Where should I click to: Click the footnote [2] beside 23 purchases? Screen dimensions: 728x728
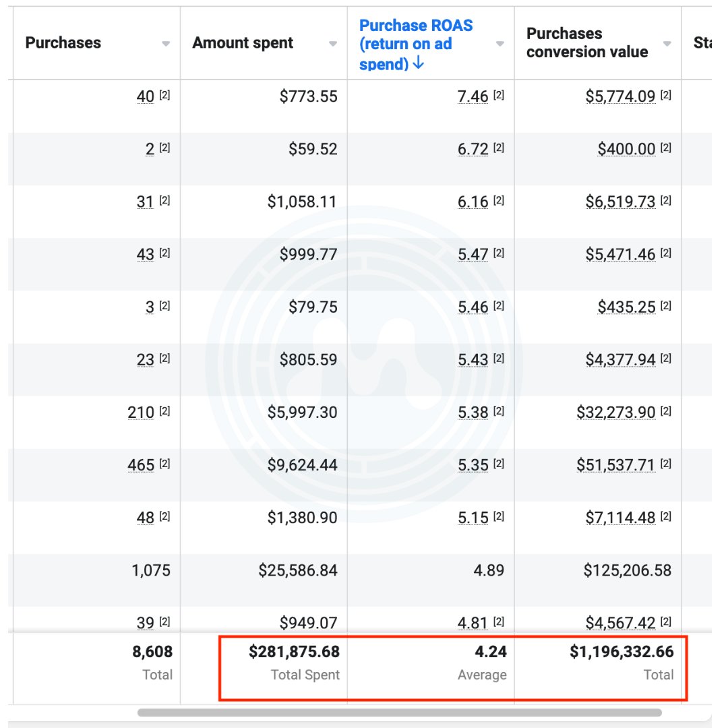(165, 358)
